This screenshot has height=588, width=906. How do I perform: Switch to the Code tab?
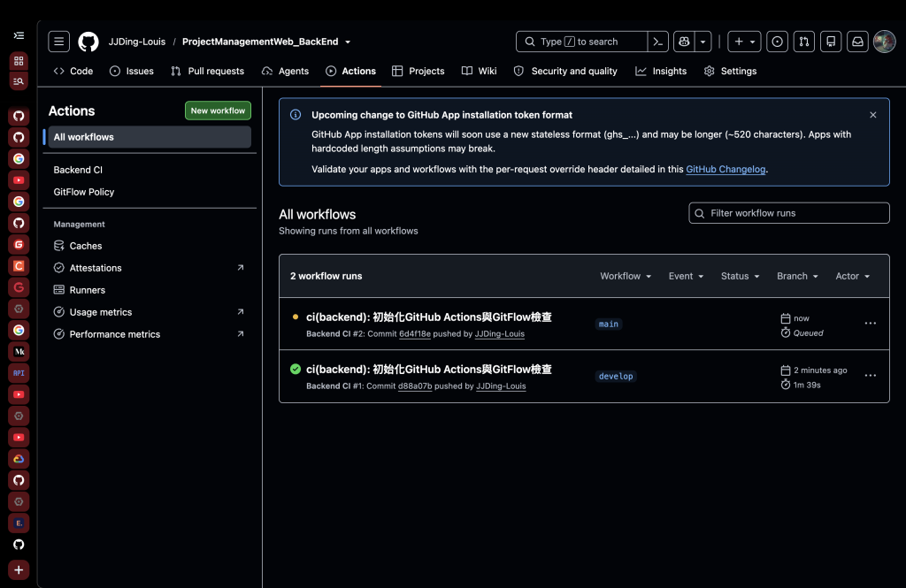tap(73, 71)
